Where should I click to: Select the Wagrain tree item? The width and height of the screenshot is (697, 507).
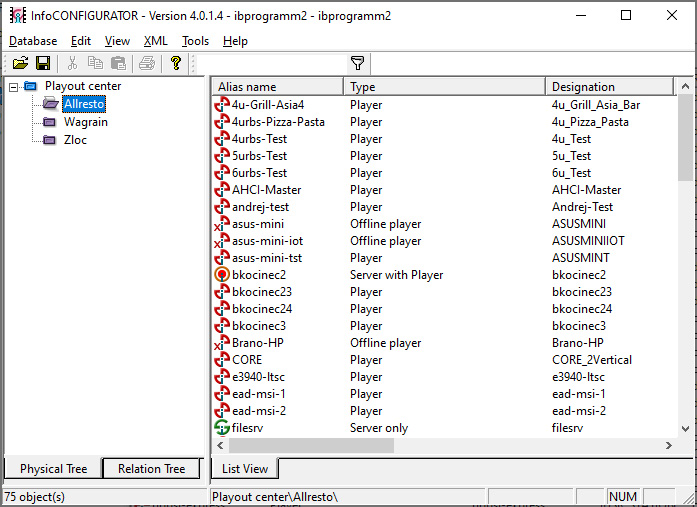[x=85, y=122]
